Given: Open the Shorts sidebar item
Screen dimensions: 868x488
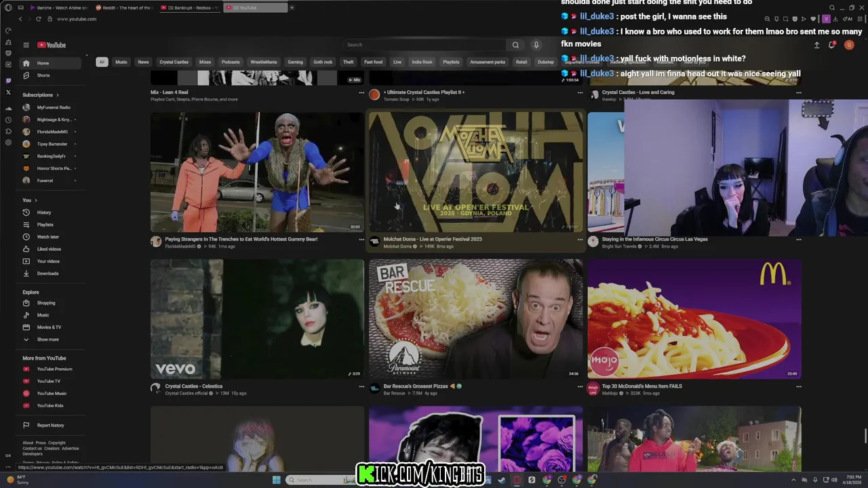Looking at the screenshot, I should tap(51, 75).
